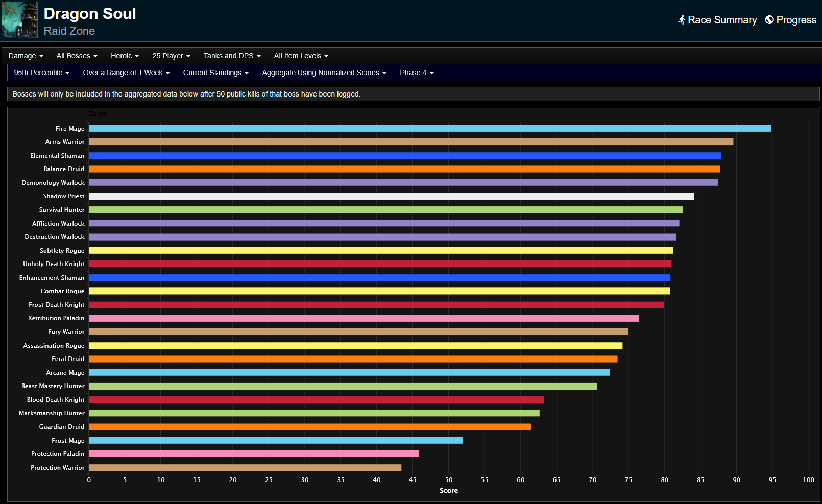Click the Dragon Soul title heading

[x=90, y=13]
